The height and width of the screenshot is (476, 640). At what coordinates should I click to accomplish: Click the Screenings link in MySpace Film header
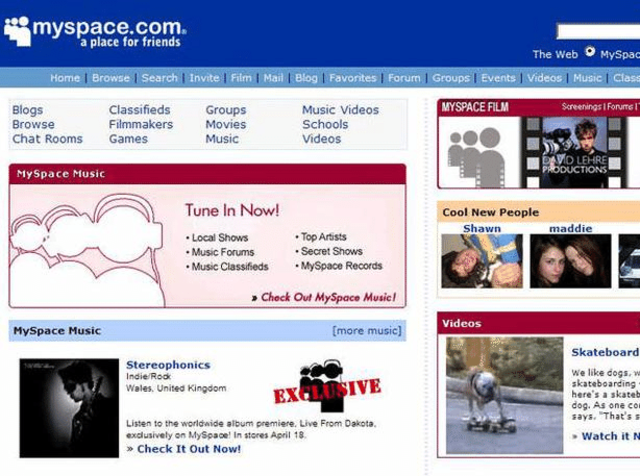click(x=581, y=107)
